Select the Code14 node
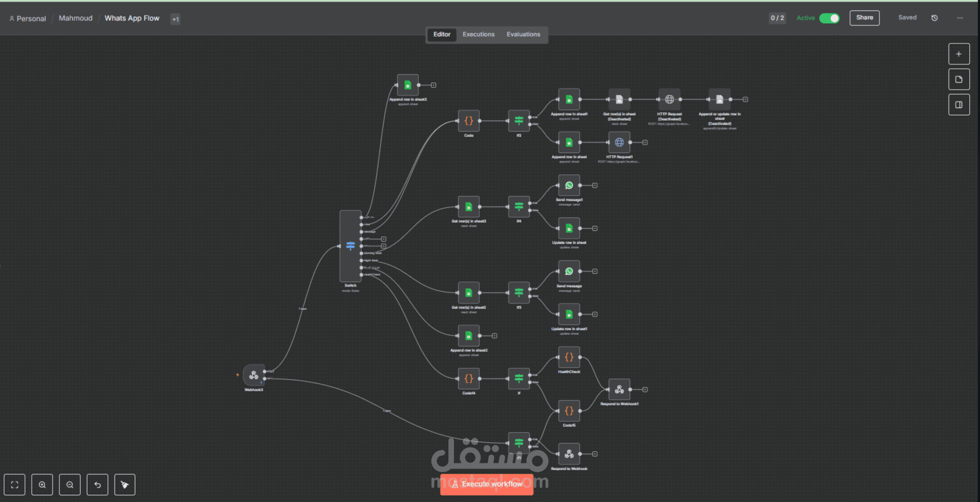The image size is (980, 502). (x=469, y=379)
